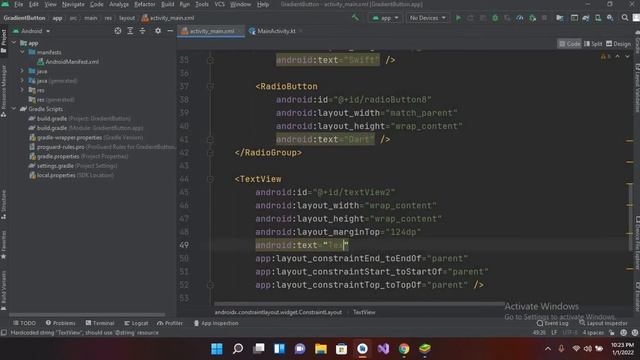Open the Navigate menu
640x360 pixels.
tap(73, 4)
